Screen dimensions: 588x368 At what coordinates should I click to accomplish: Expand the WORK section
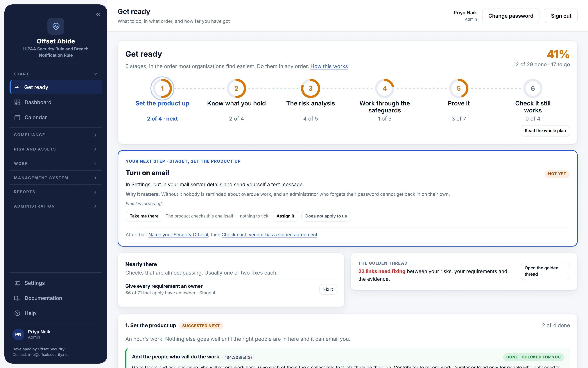click(x=56, y=163)
